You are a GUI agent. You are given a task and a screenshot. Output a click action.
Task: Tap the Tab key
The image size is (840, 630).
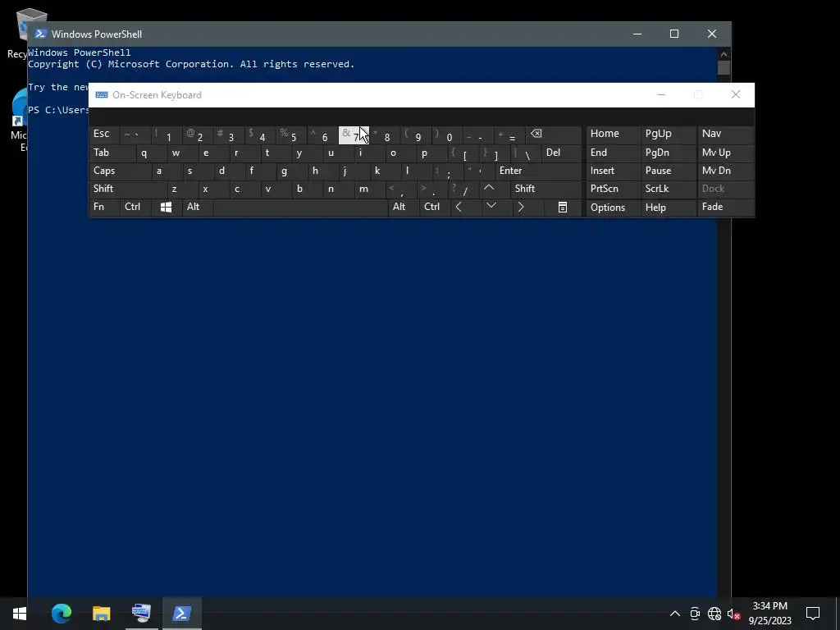coord(111,153)
